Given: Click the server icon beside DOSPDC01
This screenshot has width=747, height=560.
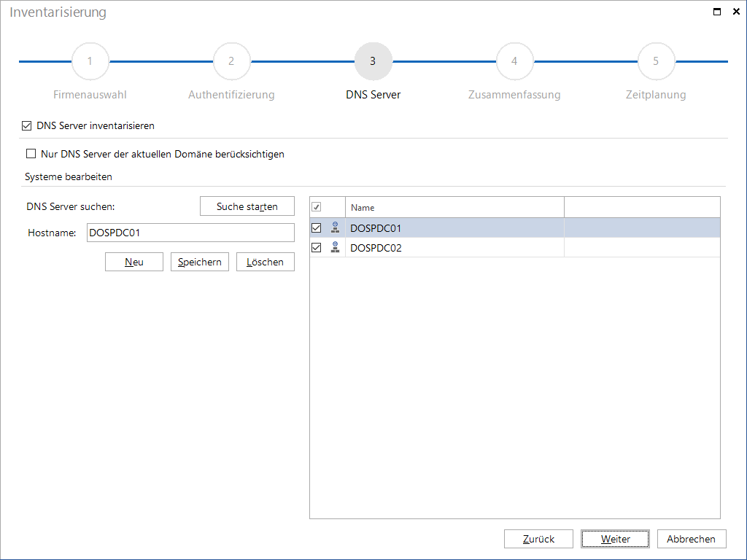Looking at the screenshot, I should coord(335,227).
